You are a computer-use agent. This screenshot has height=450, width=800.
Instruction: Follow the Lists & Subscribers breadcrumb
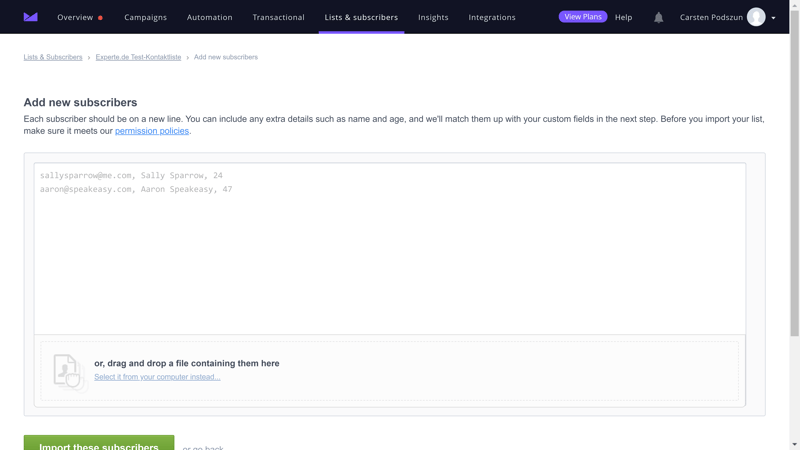point(53,57)
